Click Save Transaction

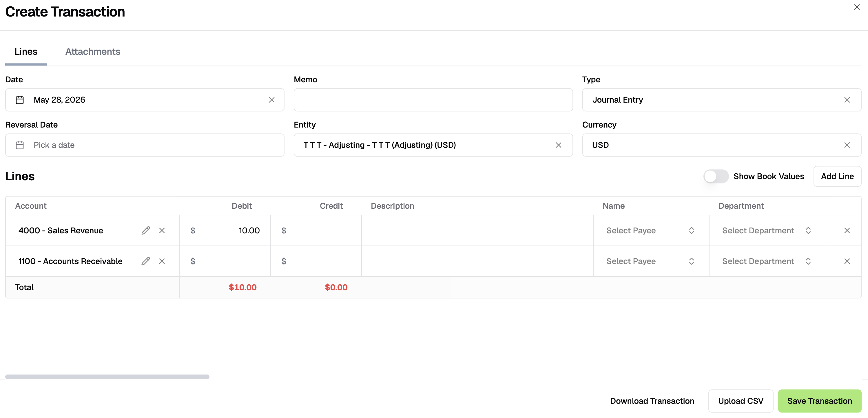coord(820,401)
